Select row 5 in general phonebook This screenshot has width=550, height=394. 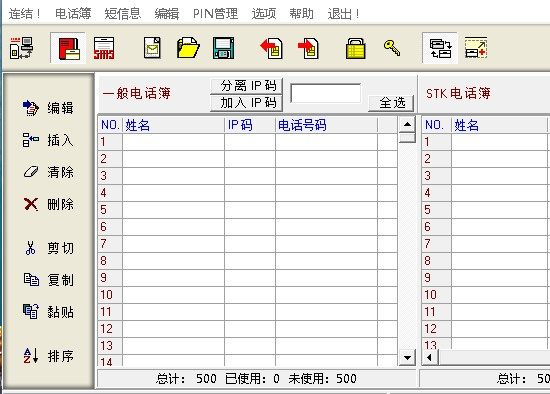tap(248, 210)
